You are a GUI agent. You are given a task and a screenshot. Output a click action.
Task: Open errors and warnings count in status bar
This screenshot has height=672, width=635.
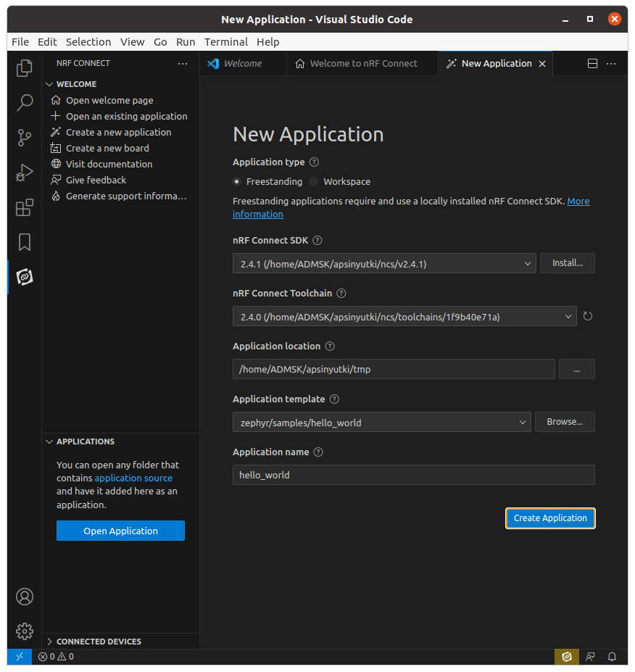click(56, 657)
